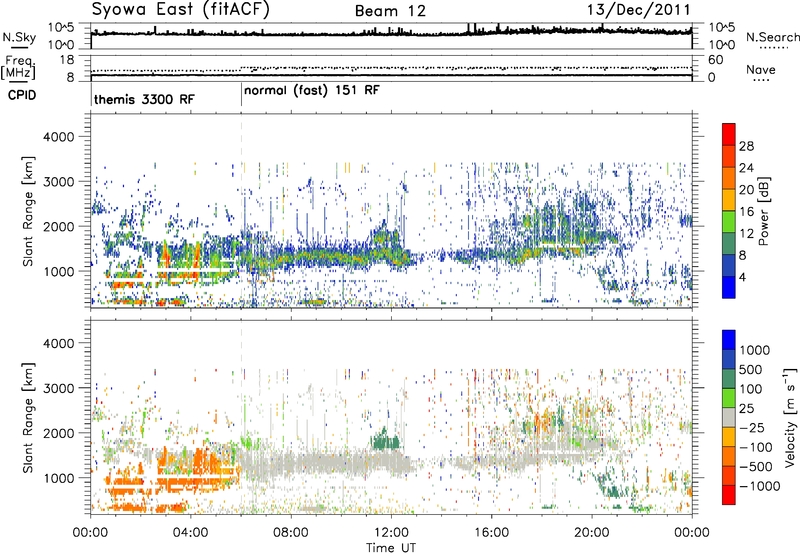The width and height of the screenshot is (800, 554).
Task: Click the red bottom of the velocity colorbar
Action: click(729, 495)
